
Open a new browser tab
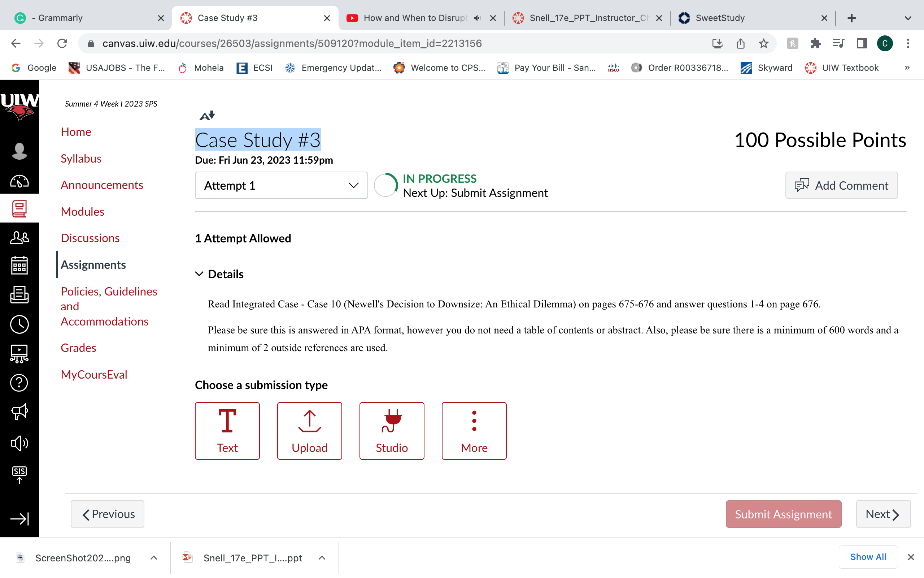[x=851, y=18]
